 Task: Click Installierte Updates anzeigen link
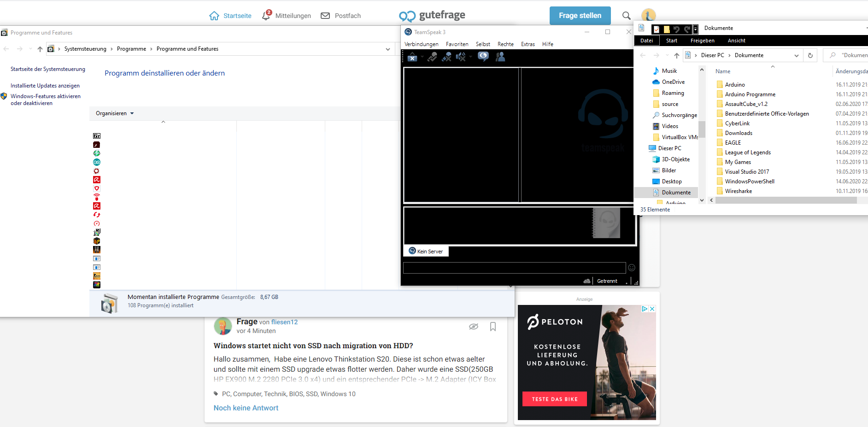pos(45,86)
